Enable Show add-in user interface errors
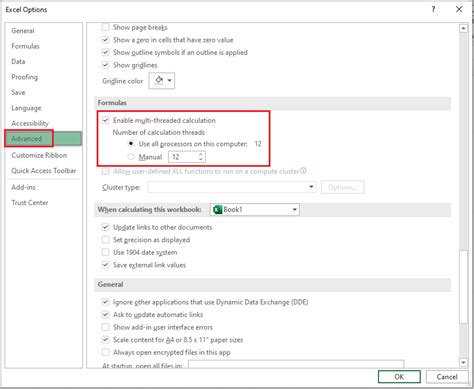 pyautogui.click(x=105, y=327)
